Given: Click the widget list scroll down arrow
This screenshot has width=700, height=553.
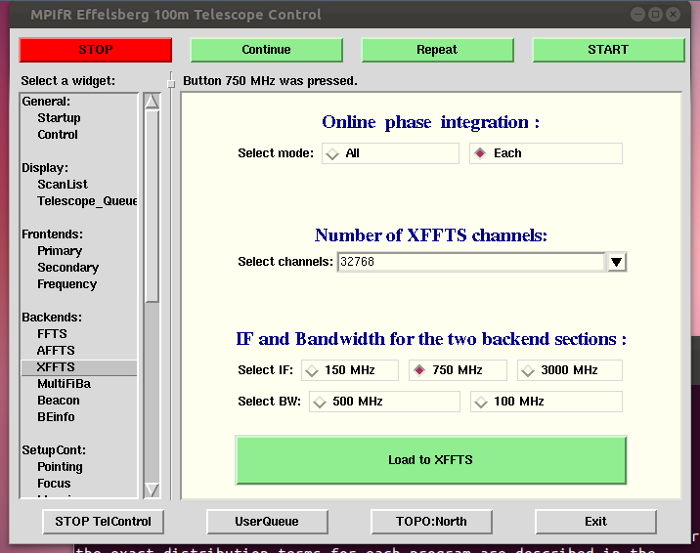Looking at the screenshot, I should 152,490.
